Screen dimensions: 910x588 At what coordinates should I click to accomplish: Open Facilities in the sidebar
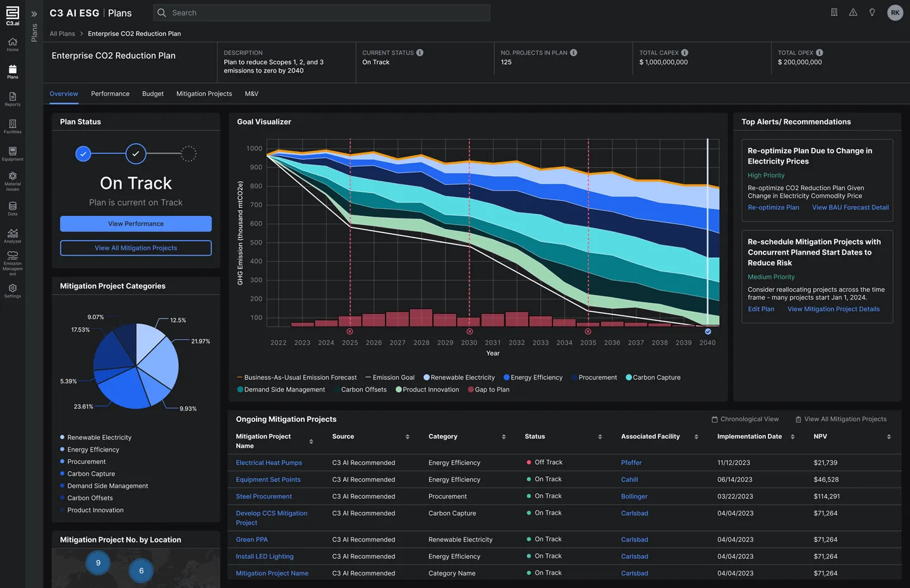(x=13, y=126)
